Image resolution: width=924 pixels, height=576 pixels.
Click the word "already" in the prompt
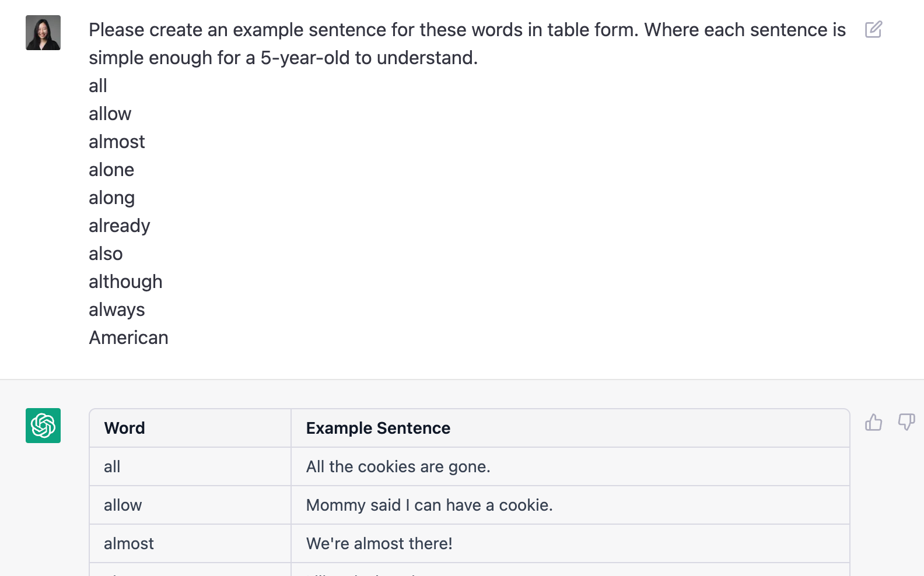click(120, 226)
